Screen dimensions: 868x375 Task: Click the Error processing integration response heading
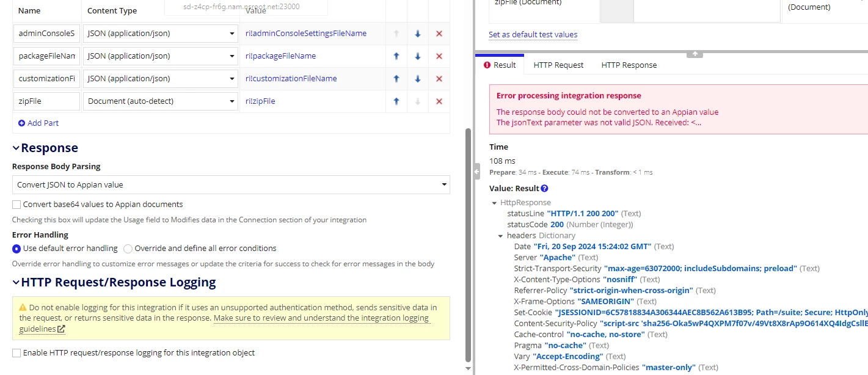pos(569,96)
